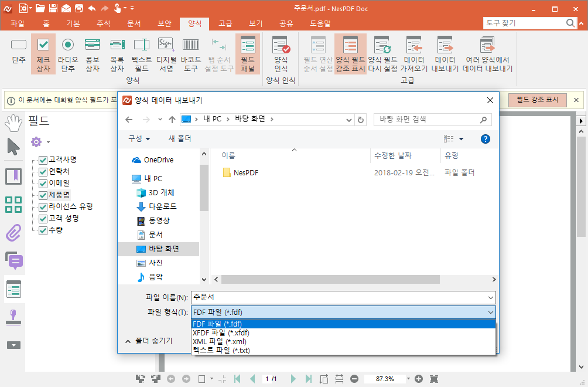Toggle the 수량 field checkbox
The width and height of the screenshot is (588, 387).
[43, 230]
